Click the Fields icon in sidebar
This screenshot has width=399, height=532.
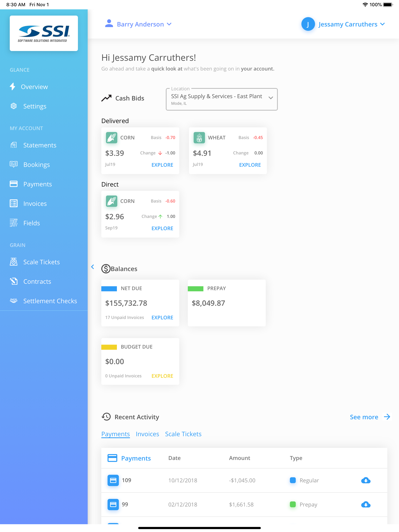tap(13, 223)
